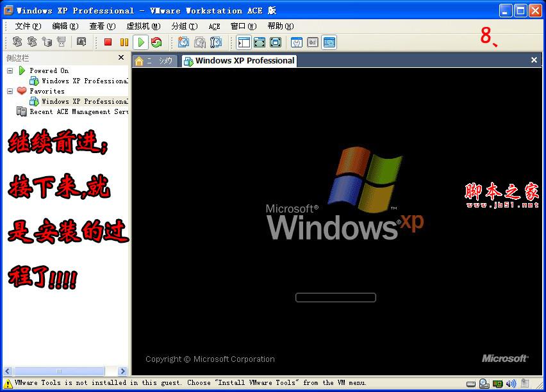The image size is (546, 392).
Task: Select Windows XP Professional under Favorites
Action: [85, 101]
